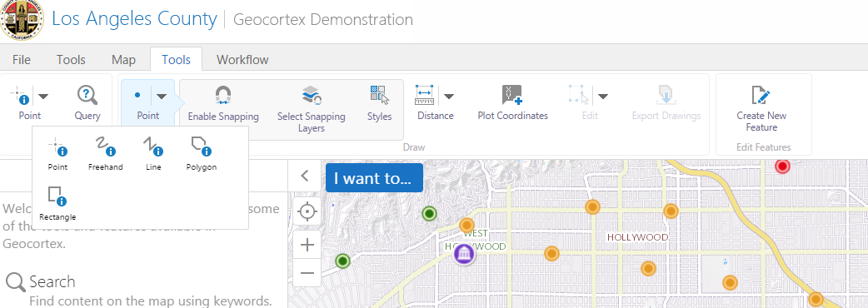The image size is (868, 308).
Task: Click the geolocate target button
Action: tap(307, 211)
